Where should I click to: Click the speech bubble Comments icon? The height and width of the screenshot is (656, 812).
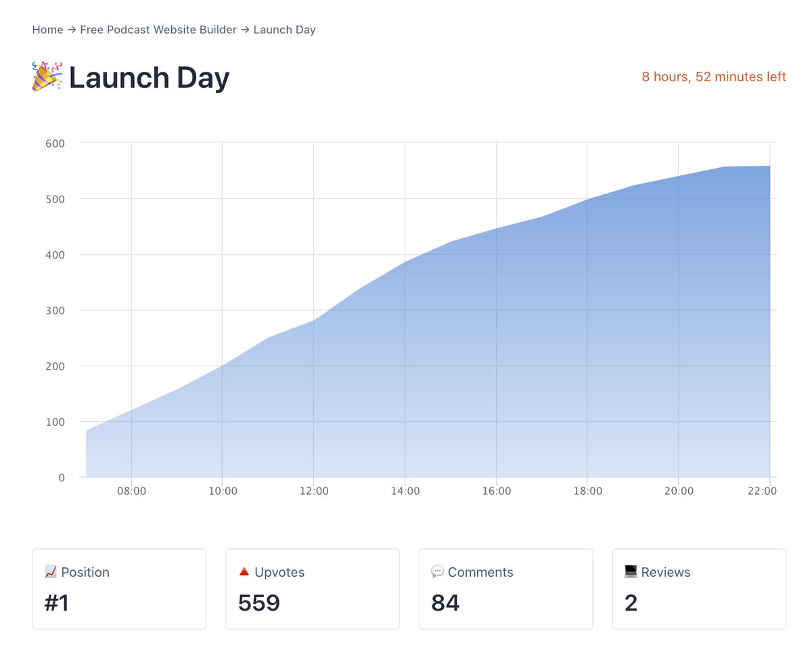point(437,572)
